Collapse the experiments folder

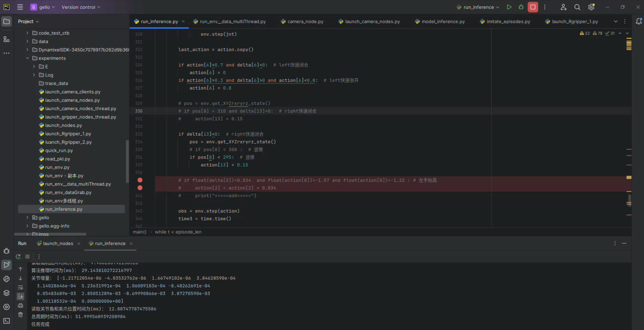pos(28,58)
